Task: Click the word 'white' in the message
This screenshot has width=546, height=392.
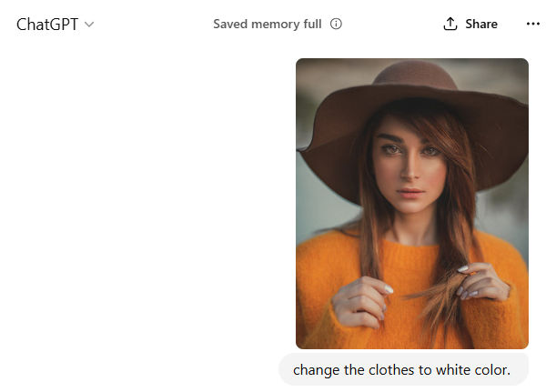Action: coord(452,370)
